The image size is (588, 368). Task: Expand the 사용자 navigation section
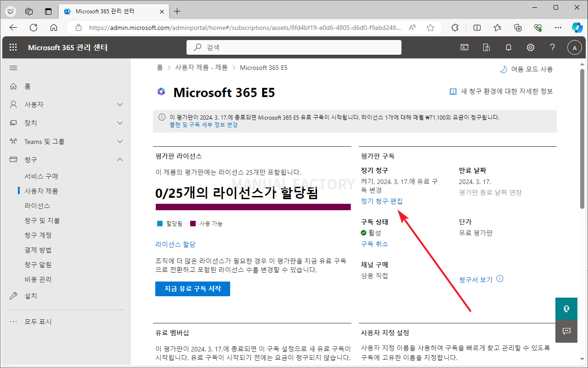click(120, 104)
